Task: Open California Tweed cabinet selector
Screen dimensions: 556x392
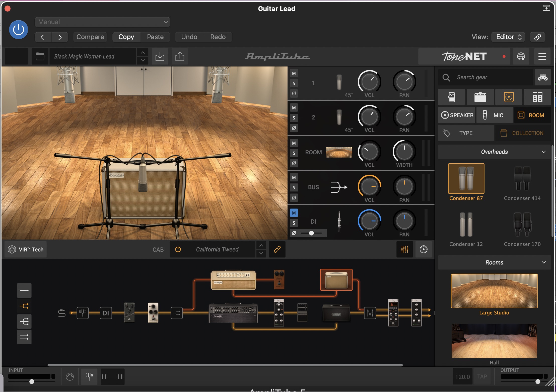Action: [217, 249]
